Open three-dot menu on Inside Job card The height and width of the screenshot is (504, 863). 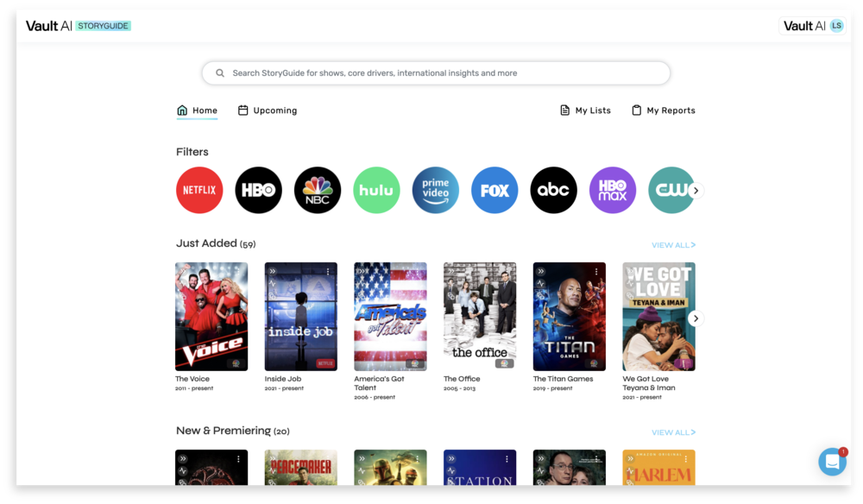tap(328, 271)
